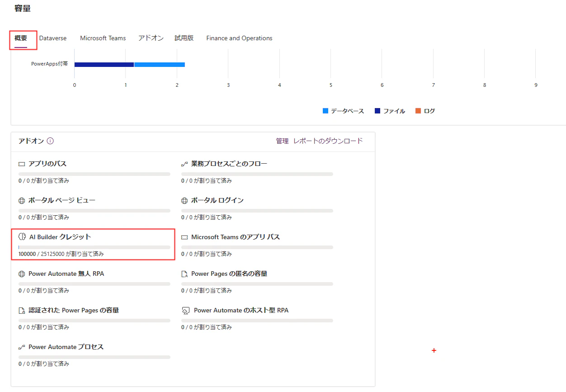
Task: Click the Power Automate プロセス progress bar
Action: (94, 357)
